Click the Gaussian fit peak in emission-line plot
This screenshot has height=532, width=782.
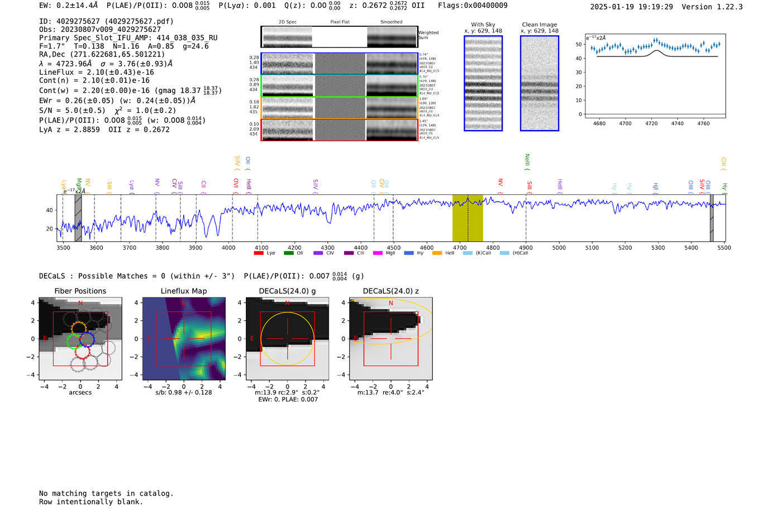point(656,51)
